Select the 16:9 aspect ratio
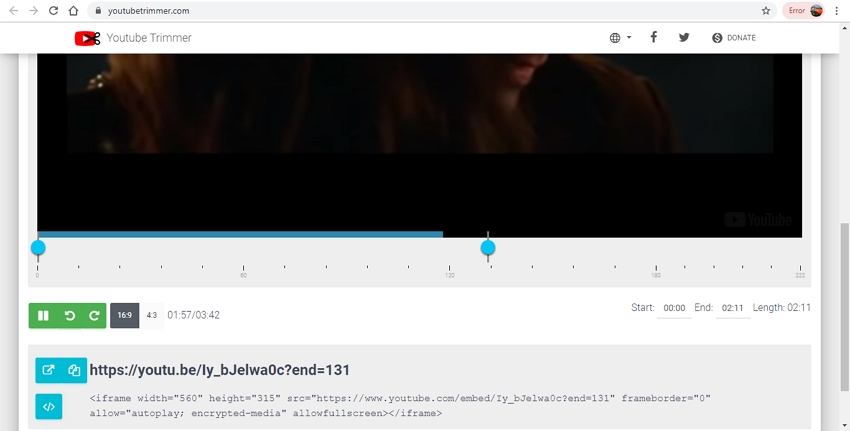Screen dimensions: 850x431 (124, 316)
